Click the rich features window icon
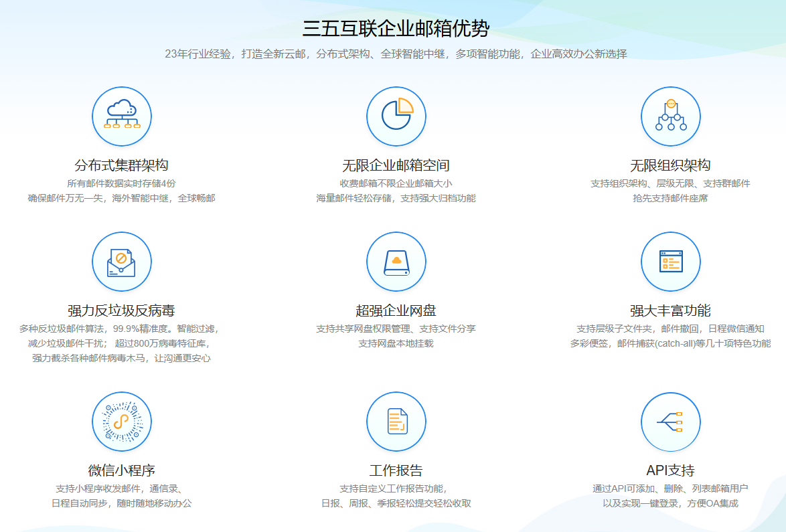Viewport: 786px width, 532px height. pos(670,262)
